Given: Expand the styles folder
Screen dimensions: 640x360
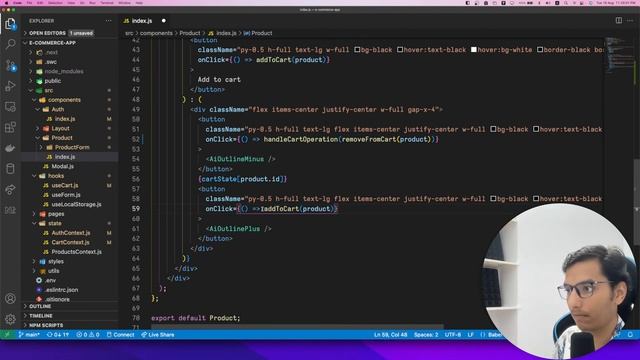Looking at the screenshot, I should point(56,261).
